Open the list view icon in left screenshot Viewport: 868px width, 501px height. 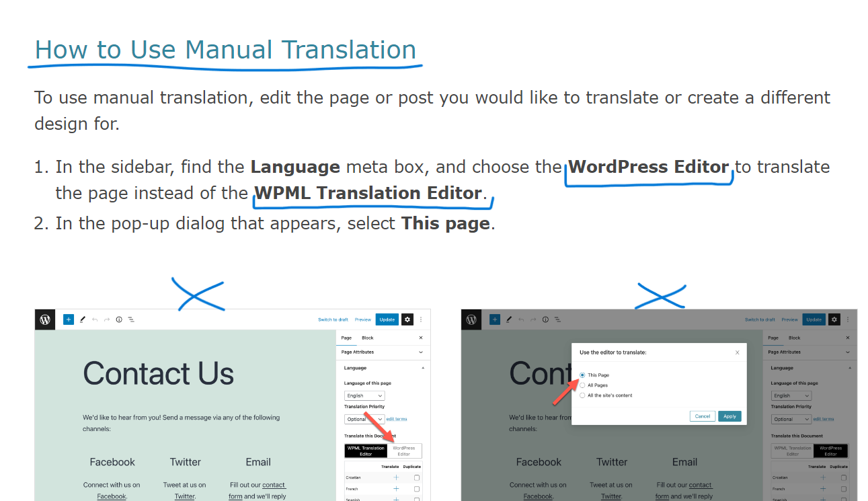click(x=131, y=319)
